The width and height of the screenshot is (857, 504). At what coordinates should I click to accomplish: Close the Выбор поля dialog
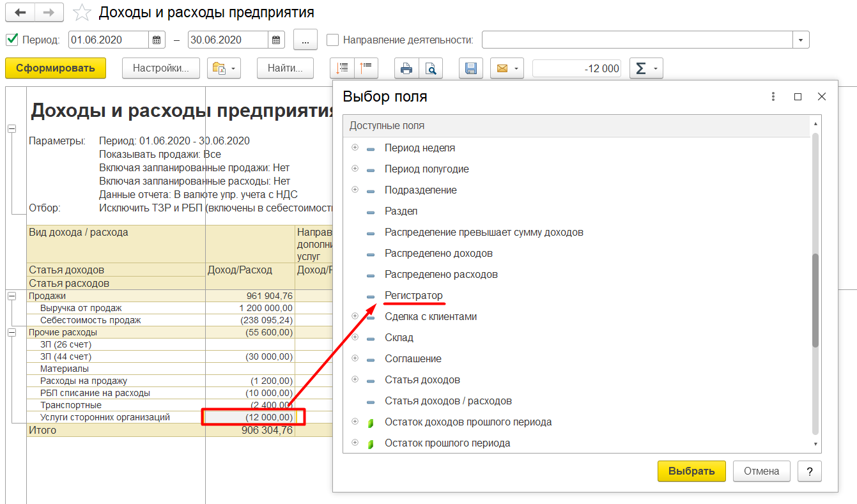click(822, 97)
